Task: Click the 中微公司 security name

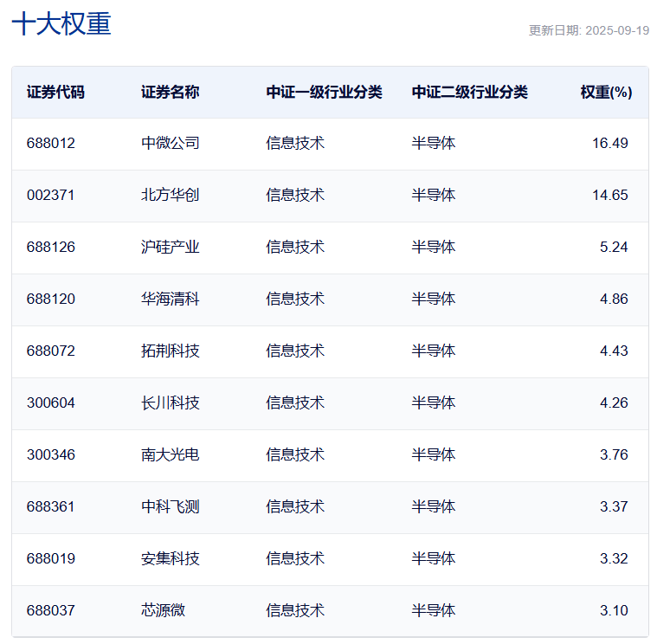Action: click(x=170, y=144)
